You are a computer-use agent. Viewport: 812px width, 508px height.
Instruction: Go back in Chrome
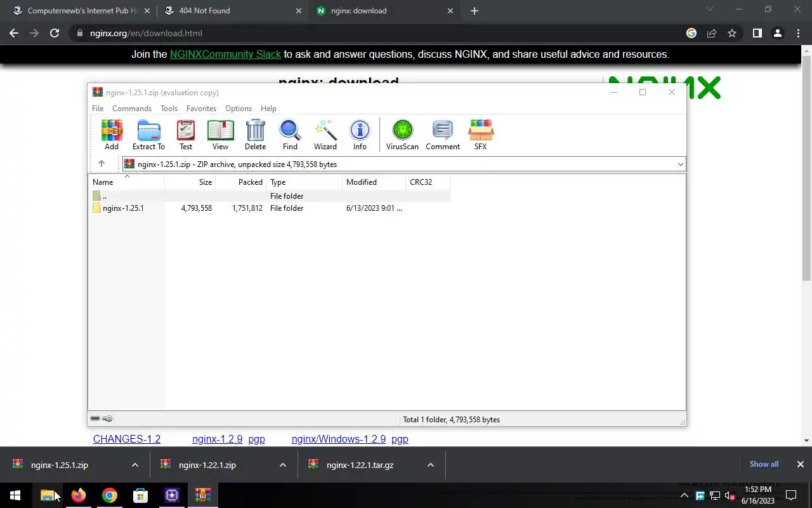pyautogui.click(x=14, y=33)
